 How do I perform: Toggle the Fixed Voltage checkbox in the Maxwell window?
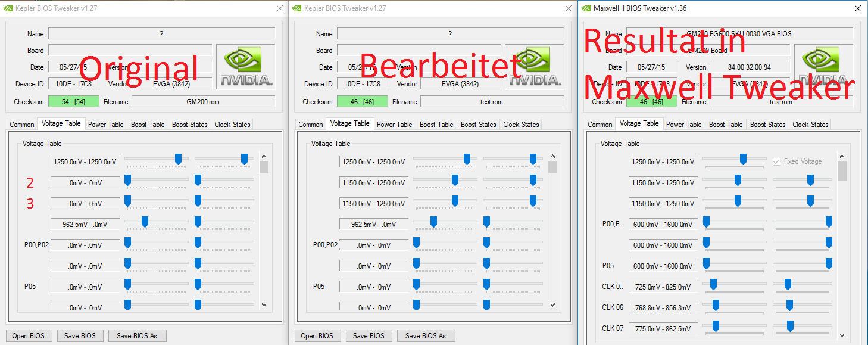tap(776, 161)
